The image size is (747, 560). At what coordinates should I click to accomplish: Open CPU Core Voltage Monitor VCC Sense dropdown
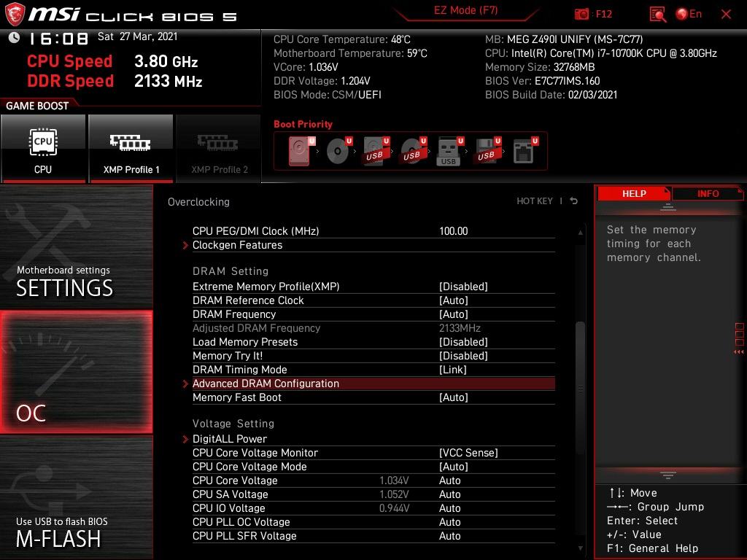click(468, 453)
